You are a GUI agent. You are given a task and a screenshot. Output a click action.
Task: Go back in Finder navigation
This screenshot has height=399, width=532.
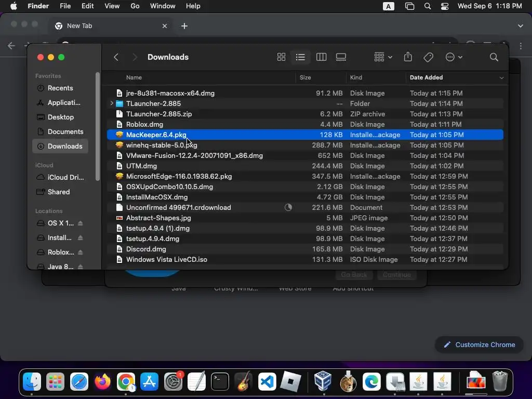(x=116, y=57)
